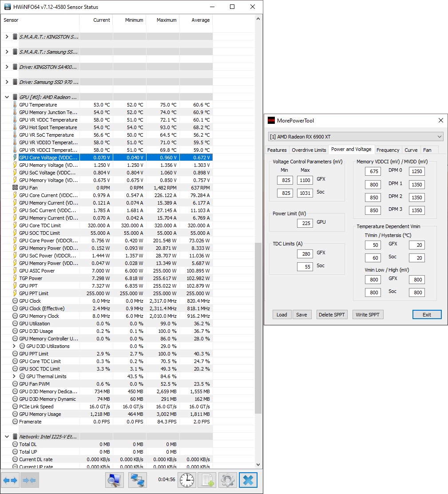The width and height of the screenshot is (448, 494).
Task: Close sensors with the blue X icon
Action: pos(248,480)
